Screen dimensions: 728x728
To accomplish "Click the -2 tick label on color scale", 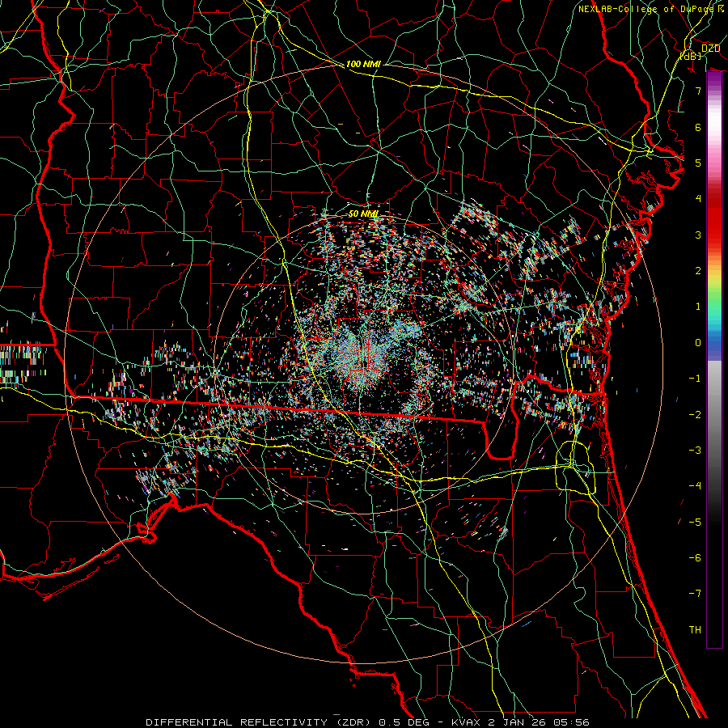I will [695, 415].
